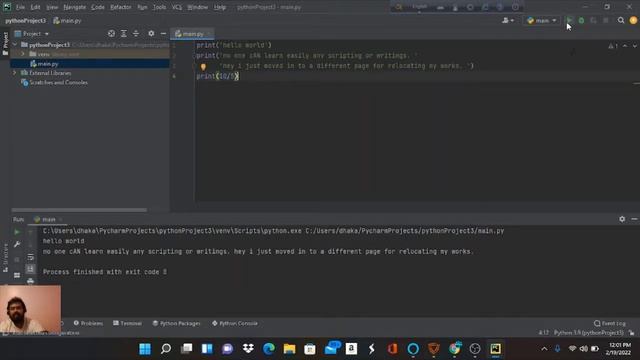
Task: Click the locate/select opened file target icon
Action: [111, 33]
